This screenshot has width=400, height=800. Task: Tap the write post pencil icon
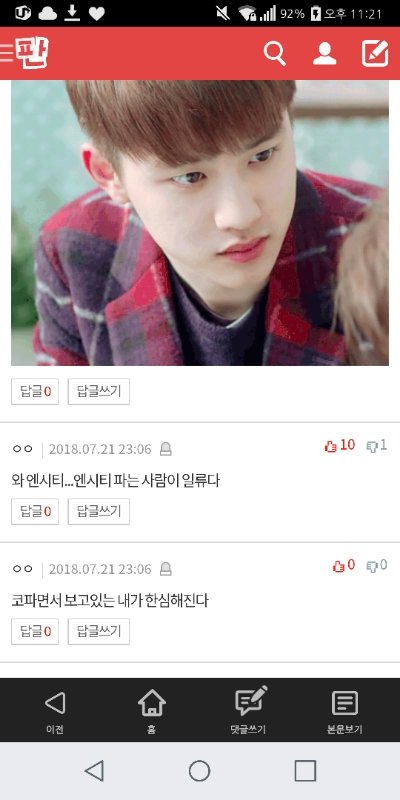pyautogui.click(x=375, y=54)
